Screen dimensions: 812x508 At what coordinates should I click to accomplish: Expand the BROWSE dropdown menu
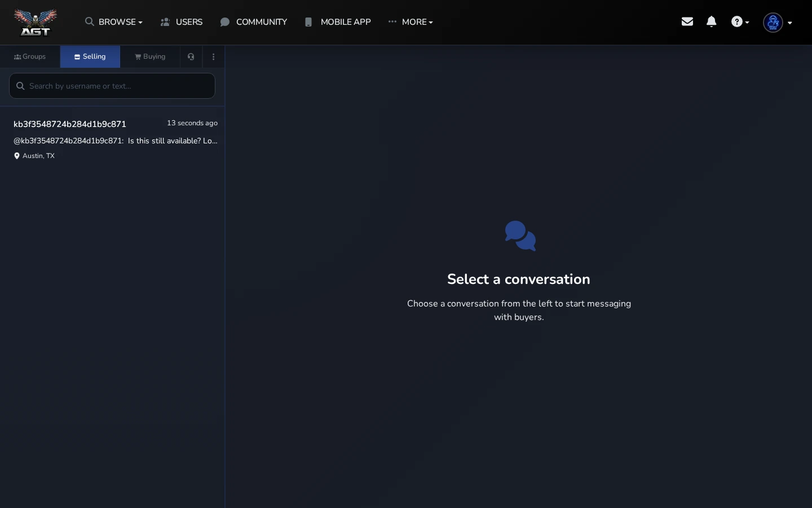click(x=114, y=22)
